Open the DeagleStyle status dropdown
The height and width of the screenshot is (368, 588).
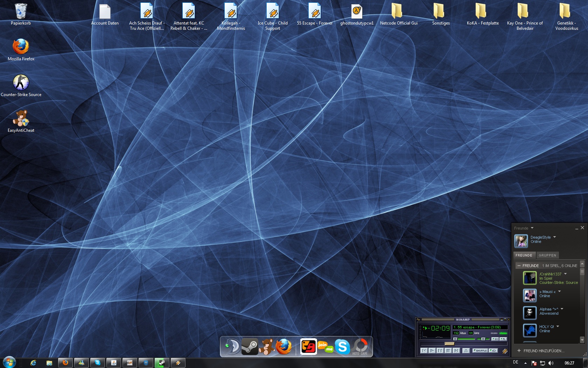554,237
